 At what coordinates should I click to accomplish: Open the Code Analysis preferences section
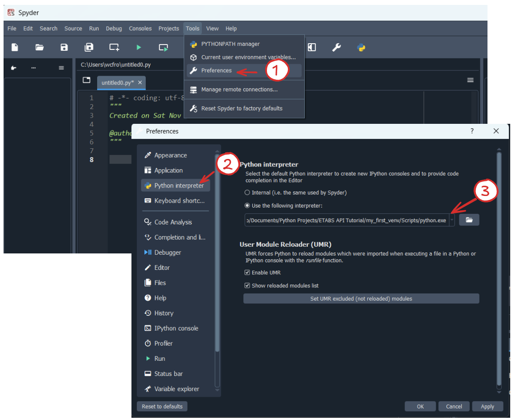pyautogui.click(x=173, y=222)
